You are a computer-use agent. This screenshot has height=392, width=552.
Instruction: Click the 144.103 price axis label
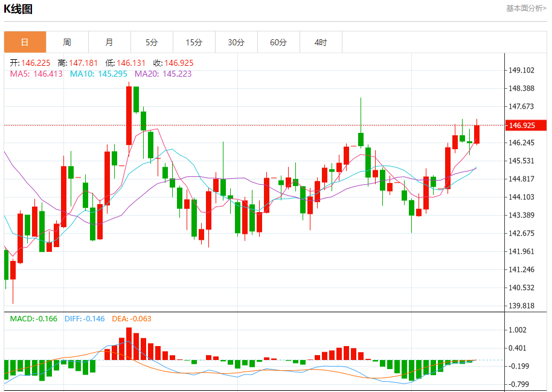[x=521, y=197]
